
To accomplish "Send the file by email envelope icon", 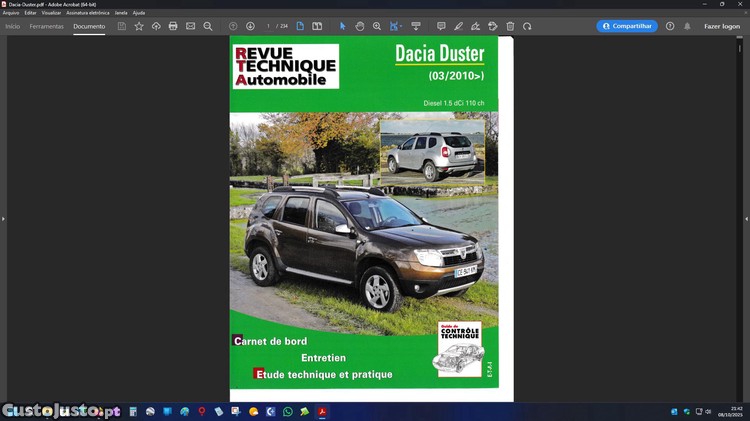I will (x=190, y=26).
